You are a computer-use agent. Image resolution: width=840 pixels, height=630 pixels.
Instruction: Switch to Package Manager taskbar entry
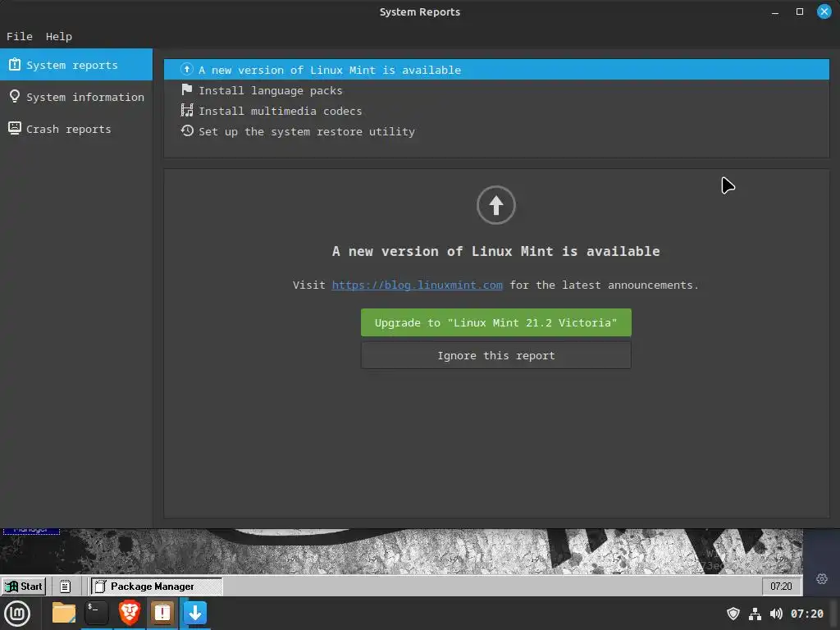pyautogui.click(x=156, y=586)
